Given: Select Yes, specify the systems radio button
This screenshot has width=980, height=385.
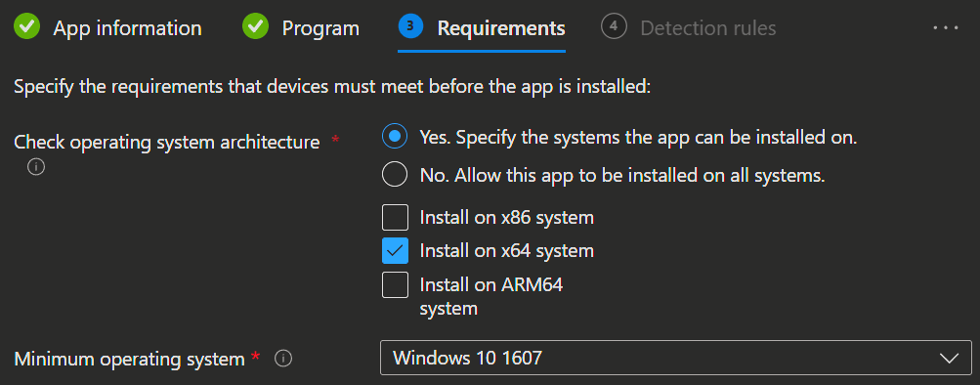Looking at the screenshot, I should (x=395, y=137).
